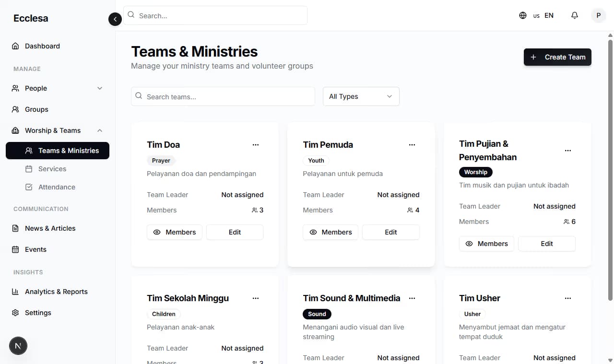This screenshot has width=614, height=364.
Task: Click the round N badge at the bottom left
Action: [18, 345]
